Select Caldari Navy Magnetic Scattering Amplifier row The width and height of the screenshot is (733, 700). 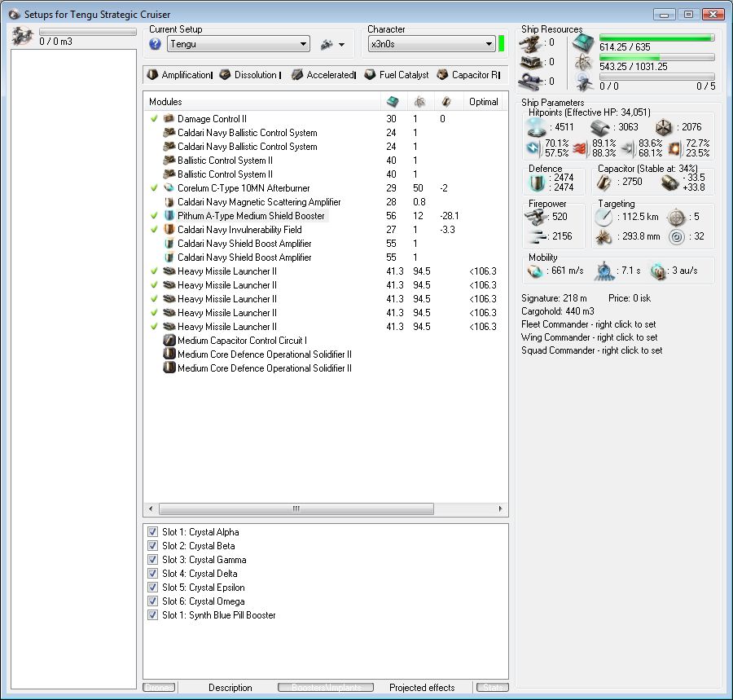(325, 201)
